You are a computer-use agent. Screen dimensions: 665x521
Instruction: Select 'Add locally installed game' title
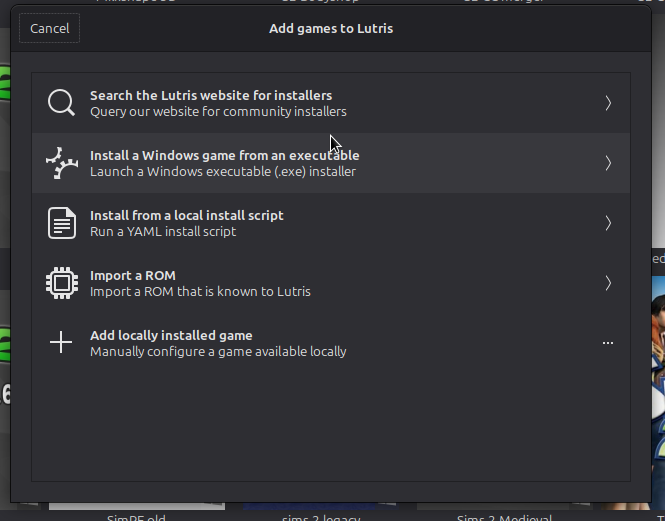(171, 336)
